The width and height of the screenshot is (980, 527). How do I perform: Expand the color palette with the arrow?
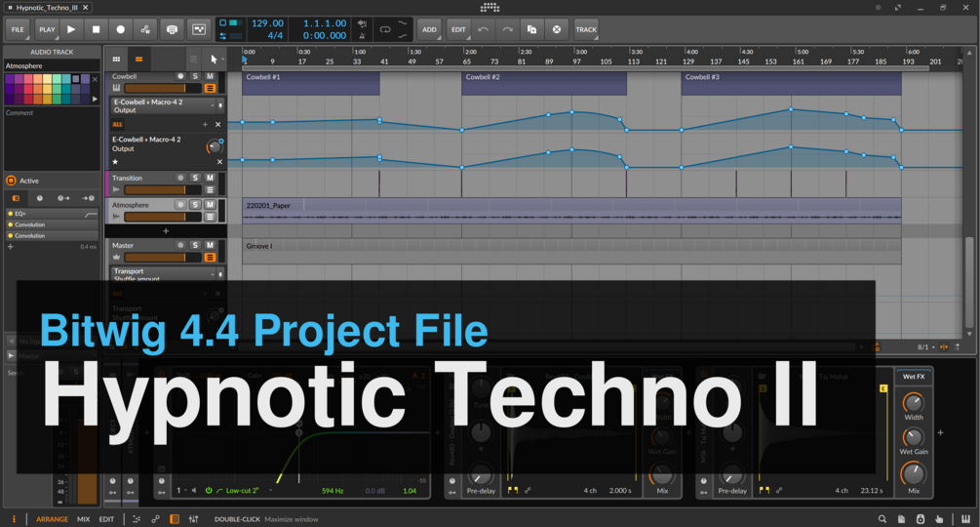click(x=95, y=99)
